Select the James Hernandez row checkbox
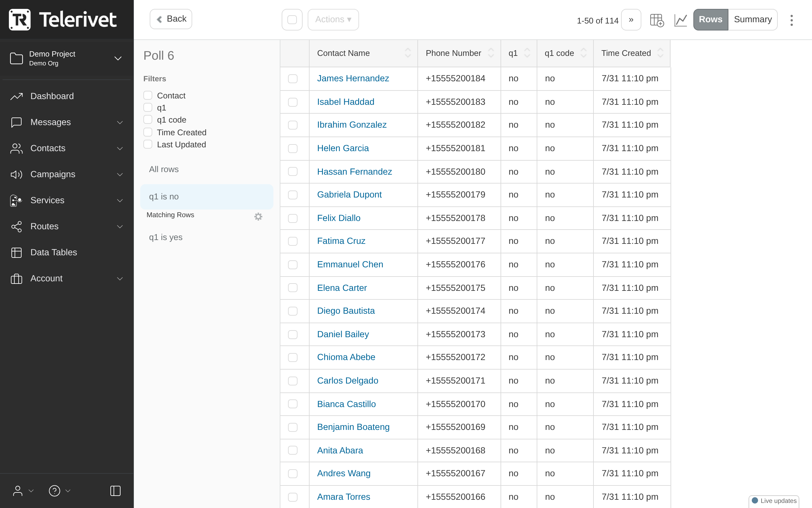 click(292, 79)
